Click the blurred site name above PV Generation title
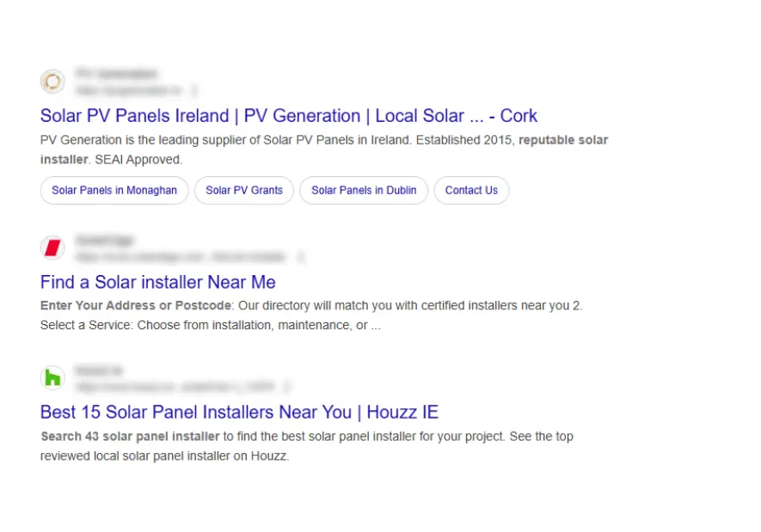 point(116,74)
